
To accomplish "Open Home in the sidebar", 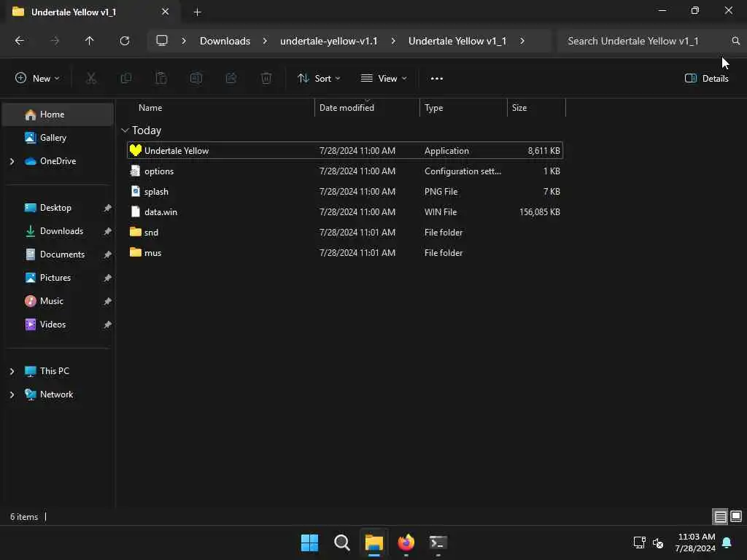I will (x=58, y=114).
